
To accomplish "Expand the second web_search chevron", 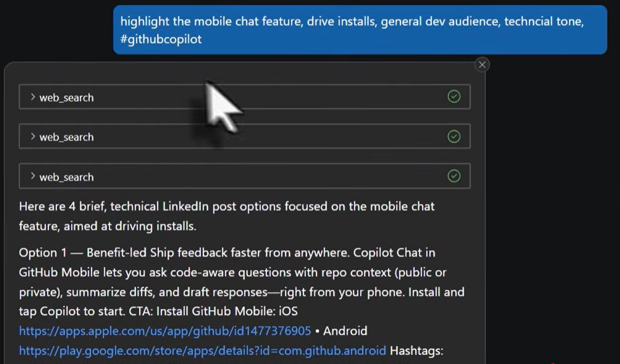I will [33, 136].
